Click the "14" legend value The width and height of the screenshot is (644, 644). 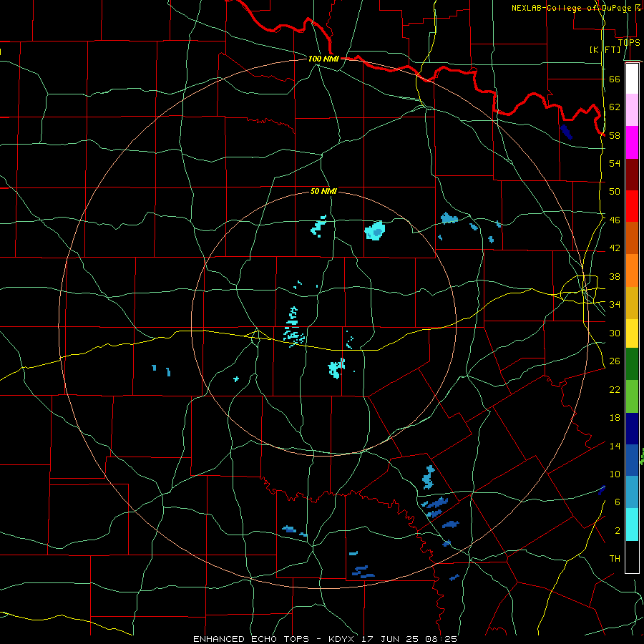pos(615,446)
